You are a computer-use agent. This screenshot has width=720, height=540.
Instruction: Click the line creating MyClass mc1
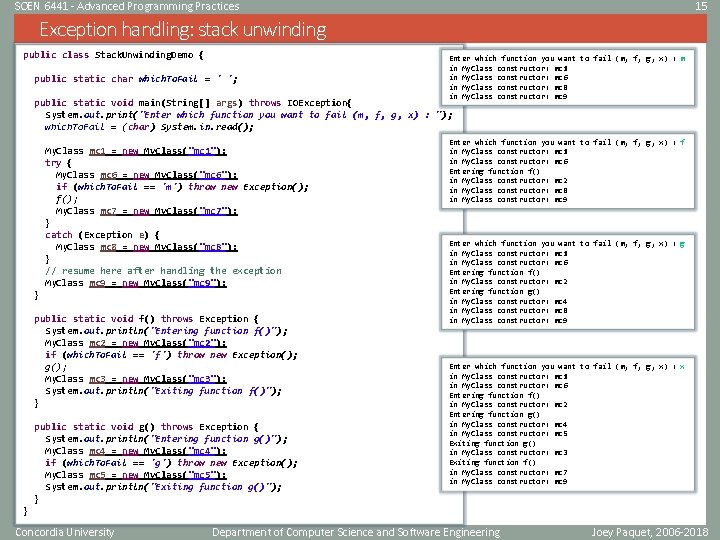pos(135,151)
